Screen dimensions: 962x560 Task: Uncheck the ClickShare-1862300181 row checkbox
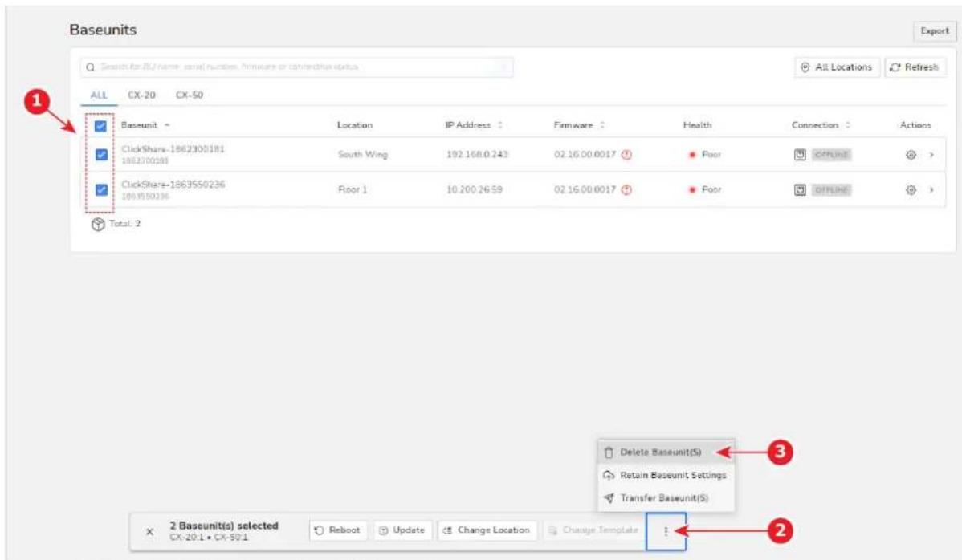tap(102, 155)
